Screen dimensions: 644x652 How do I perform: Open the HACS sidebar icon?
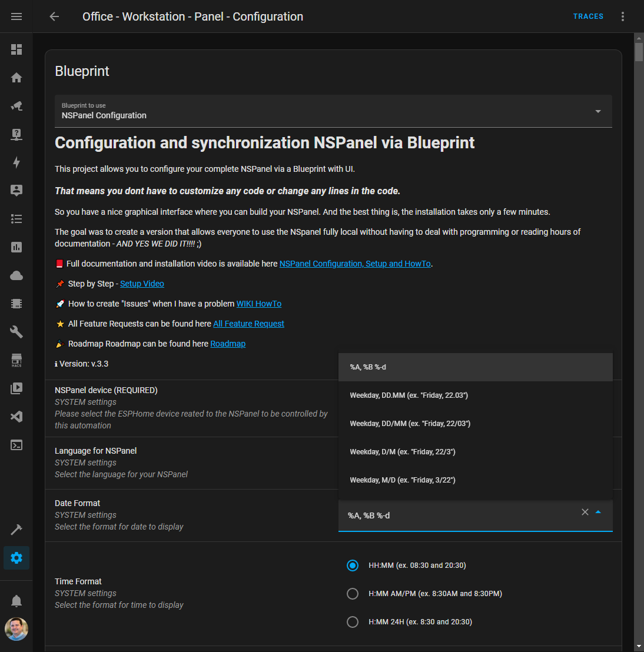tap(16, 360)
